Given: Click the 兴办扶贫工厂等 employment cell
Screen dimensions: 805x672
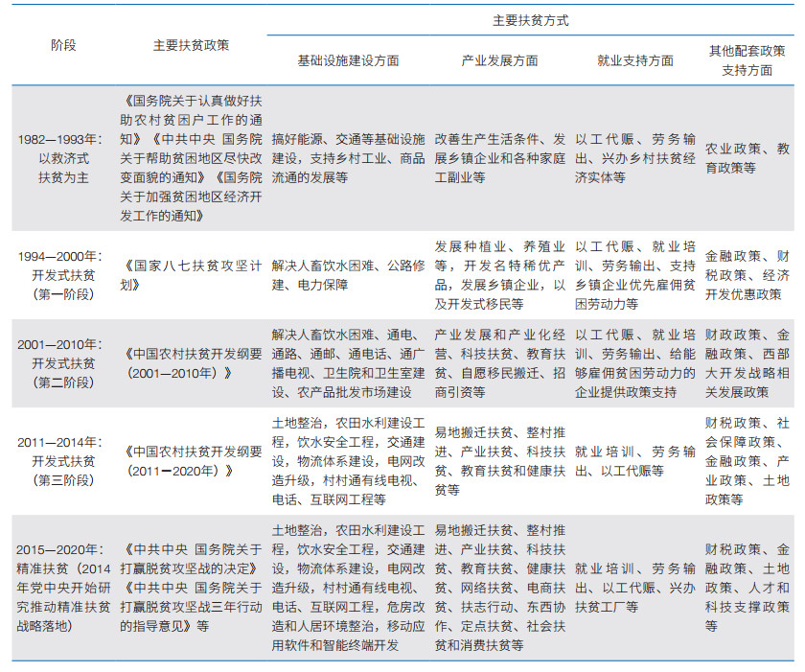Looking at the screenshot, I should pos(635,588).
